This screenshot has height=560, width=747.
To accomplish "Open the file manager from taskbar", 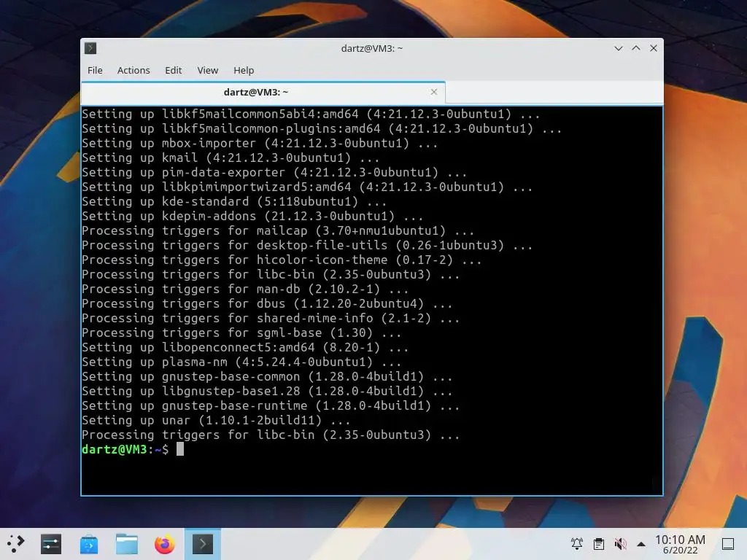I will [x=127, y=544].
